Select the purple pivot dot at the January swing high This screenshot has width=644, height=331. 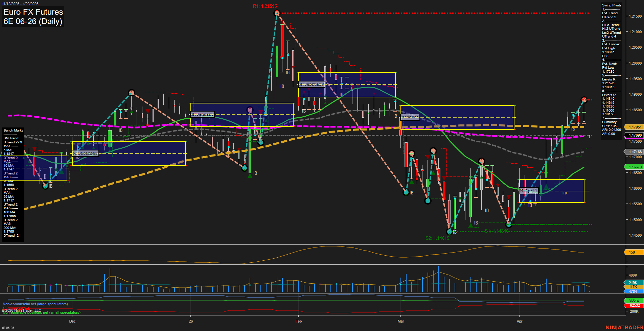coord(250,109)
